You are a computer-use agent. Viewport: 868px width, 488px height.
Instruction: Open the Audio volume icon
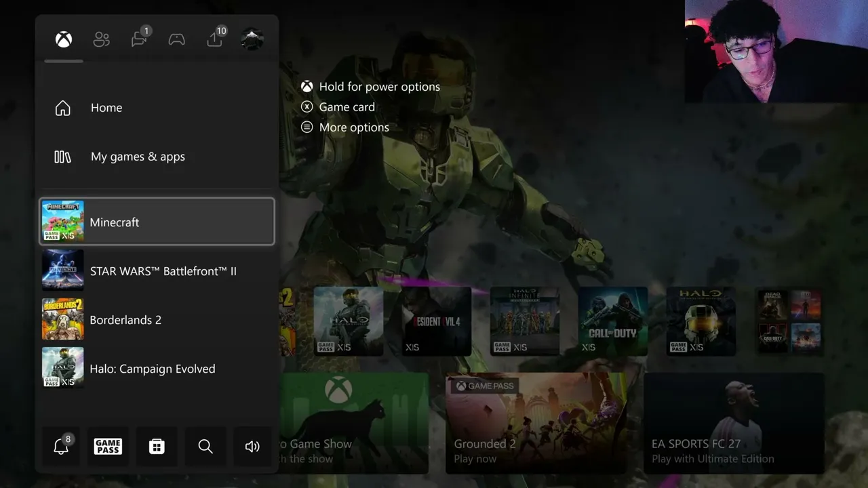pos(252,446)
